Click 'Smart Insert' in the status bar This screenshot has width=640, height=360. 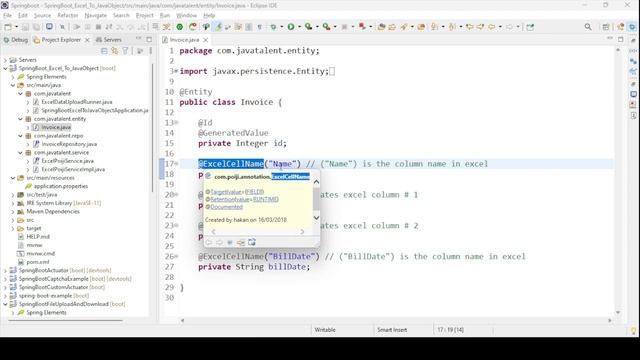point(392,330)
